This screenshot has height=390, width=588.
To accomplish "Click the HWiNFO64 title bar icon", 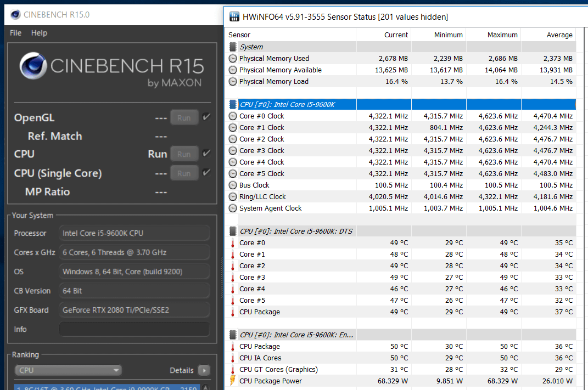I will click(x=234, y=17).
